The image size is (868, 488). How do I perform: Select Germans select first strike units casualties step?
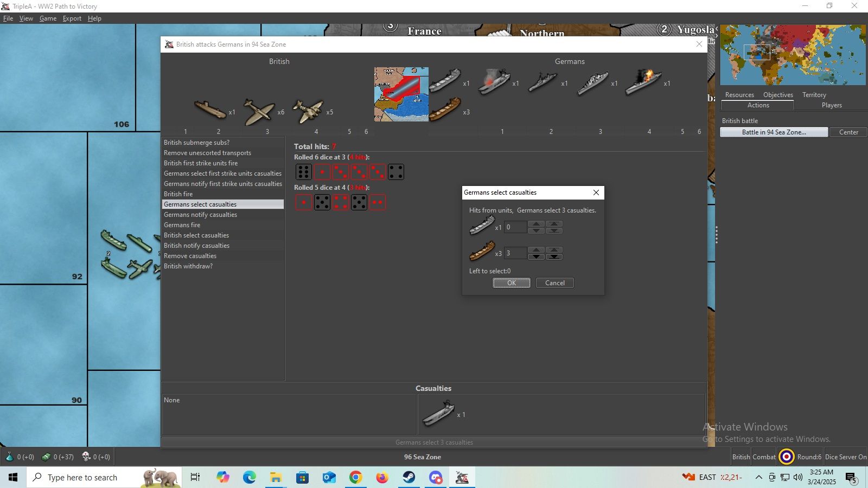223,174
